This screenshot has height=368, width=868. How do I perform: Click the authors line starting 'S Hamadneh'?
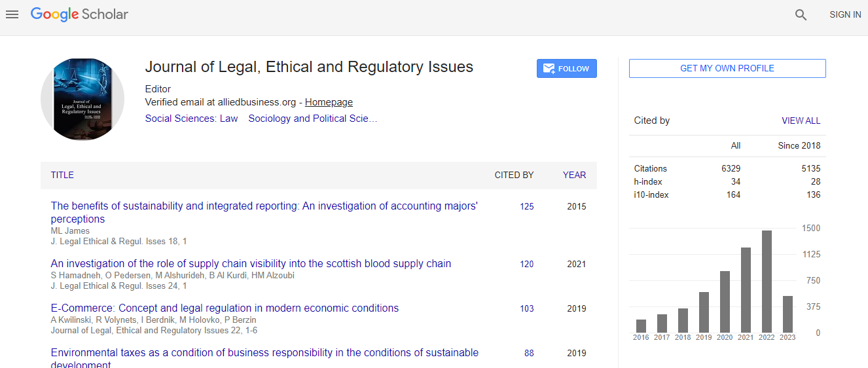pos(173,275)
